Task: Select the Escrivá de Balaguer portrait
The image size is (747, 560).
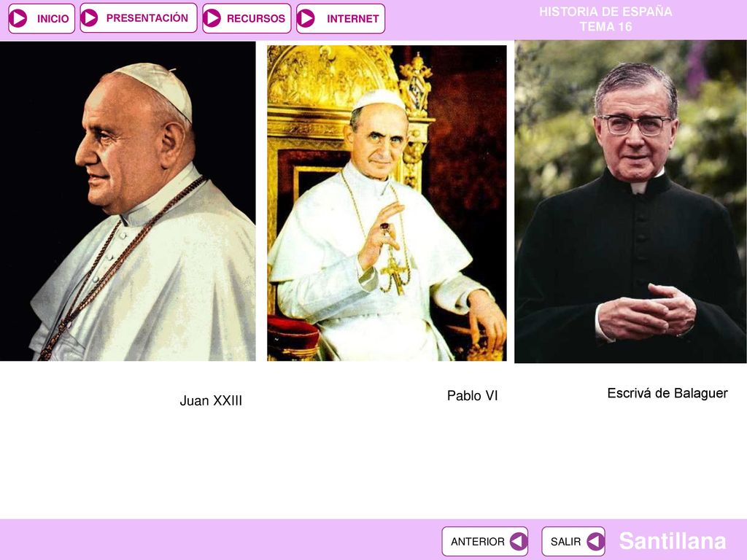Action: pyautogui.click(x=631, y=201)
